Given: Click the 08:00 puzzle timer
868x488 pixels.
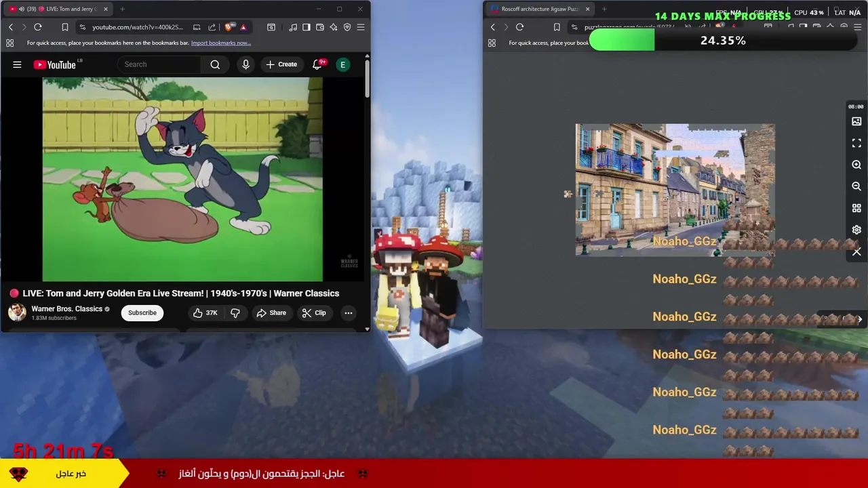Looking at the screenshot, I should pos(856,106).
